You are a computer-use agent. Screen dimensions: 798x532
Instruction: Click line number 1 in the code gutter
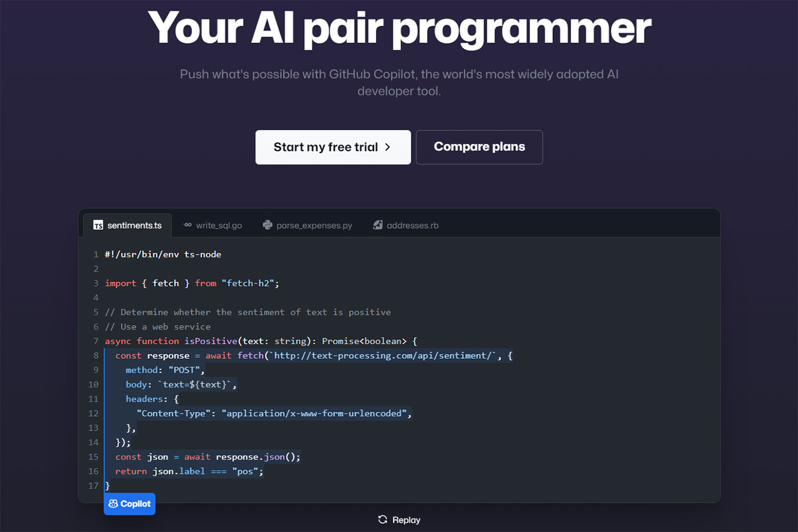coord(96,254)
